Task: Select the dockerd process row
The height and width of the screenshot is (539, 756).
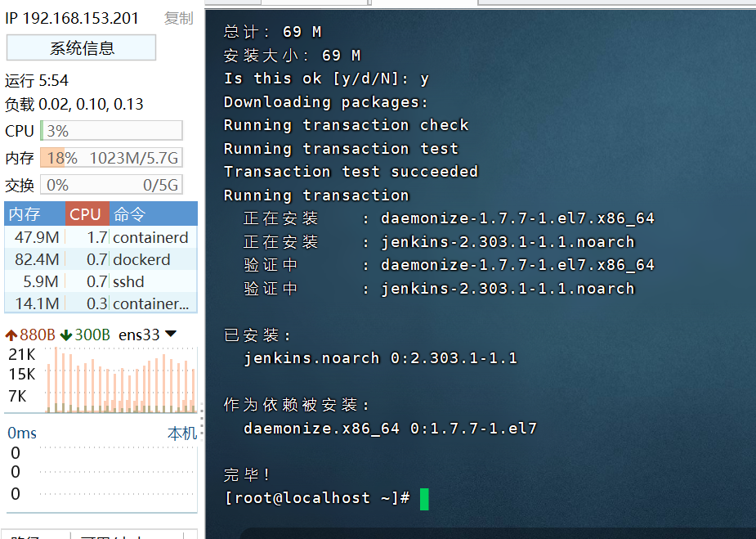Action: (x=101, y=259)
